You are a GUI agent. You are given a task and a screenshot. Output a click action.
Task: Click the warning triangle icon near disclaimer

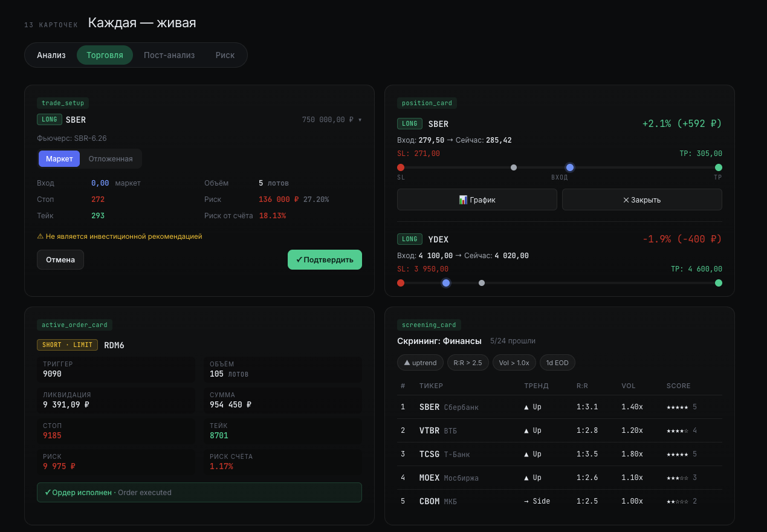click(x=40, y=236)
